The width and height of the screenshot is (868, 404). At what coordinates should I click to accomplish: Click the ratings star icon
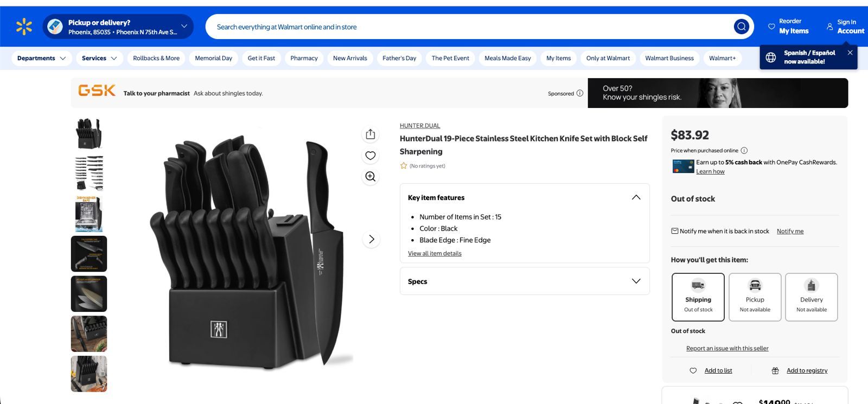click(x=404, y=166)
